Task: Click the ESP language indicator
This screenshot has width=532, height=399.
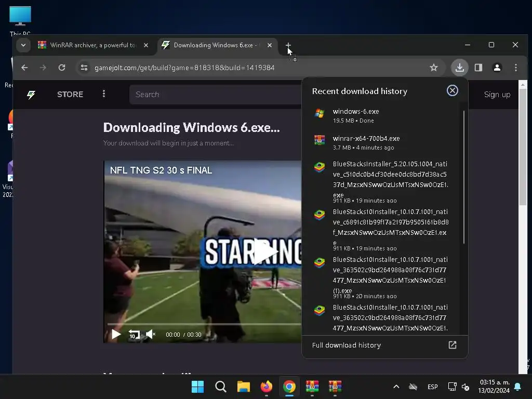Action: 433,387
